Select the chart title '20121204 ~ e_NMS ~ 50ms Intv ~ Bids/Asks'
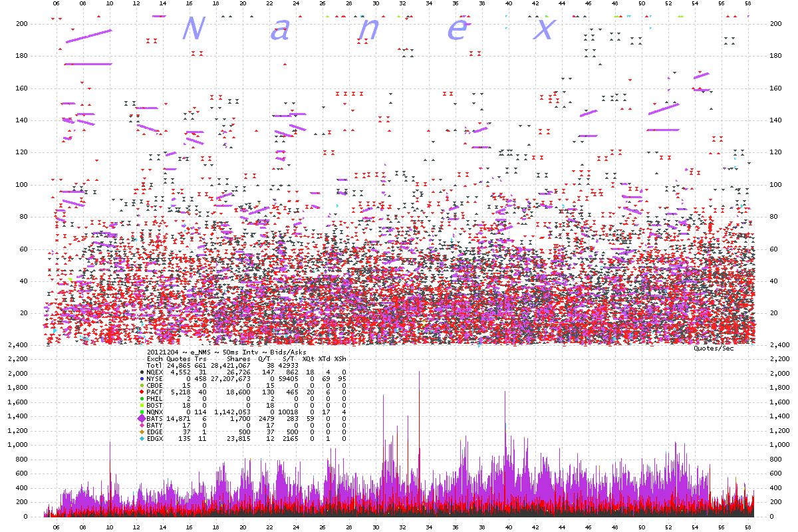 [x=227, y=352]
